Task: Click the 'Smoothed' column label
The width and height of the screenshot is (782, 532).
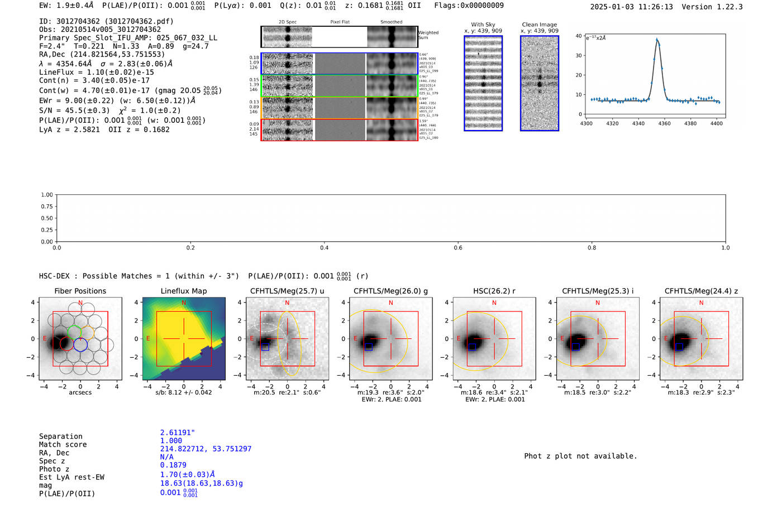Action: coord(392,22)
